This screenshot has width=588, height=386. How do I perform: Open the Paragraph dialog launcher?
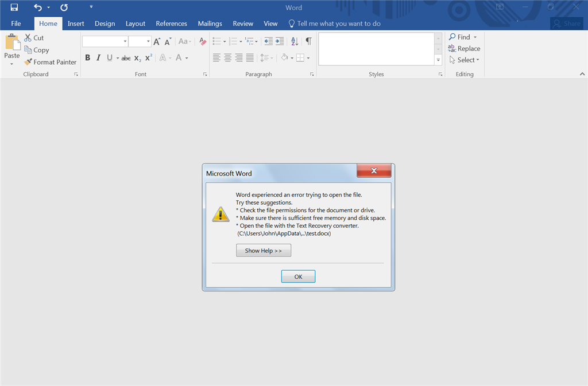coord(312,74)
